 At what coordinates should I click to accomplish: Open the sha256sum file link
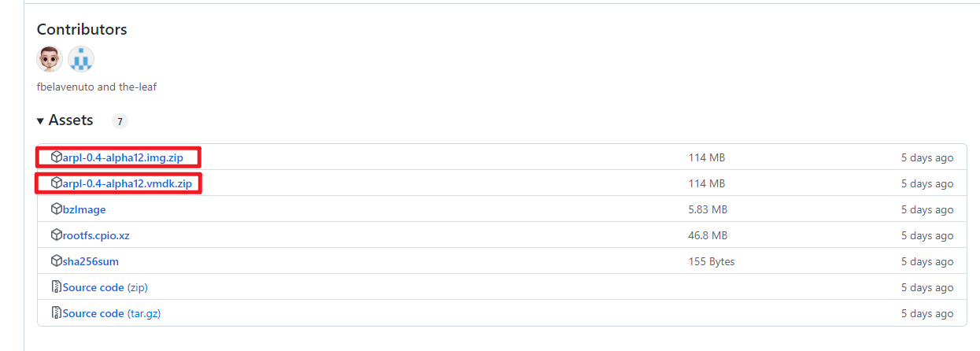pos(91,261)
